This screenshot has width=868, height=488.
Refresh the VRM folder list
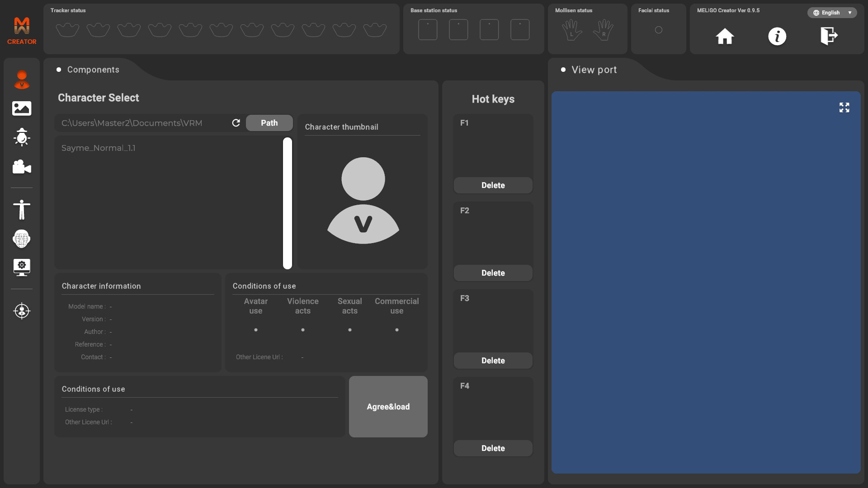click(x=236, y=123)
